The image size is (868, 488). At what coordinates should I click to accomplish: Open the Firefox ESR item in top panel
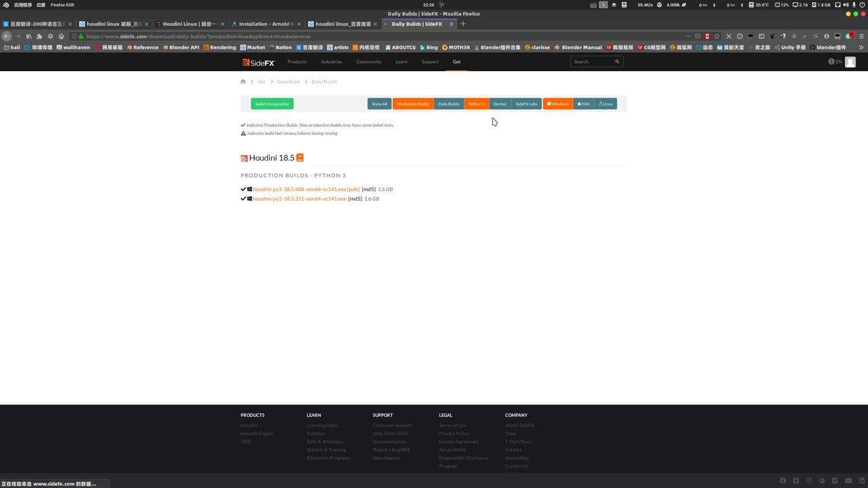pyautogui.click(x=62, y=5)
